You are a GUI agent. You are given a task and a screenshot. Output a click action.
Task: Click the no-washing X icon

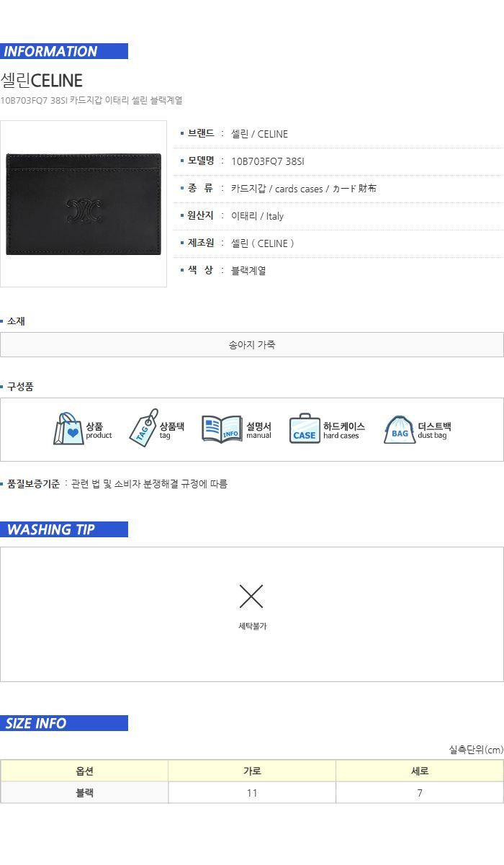coord(251,596)
